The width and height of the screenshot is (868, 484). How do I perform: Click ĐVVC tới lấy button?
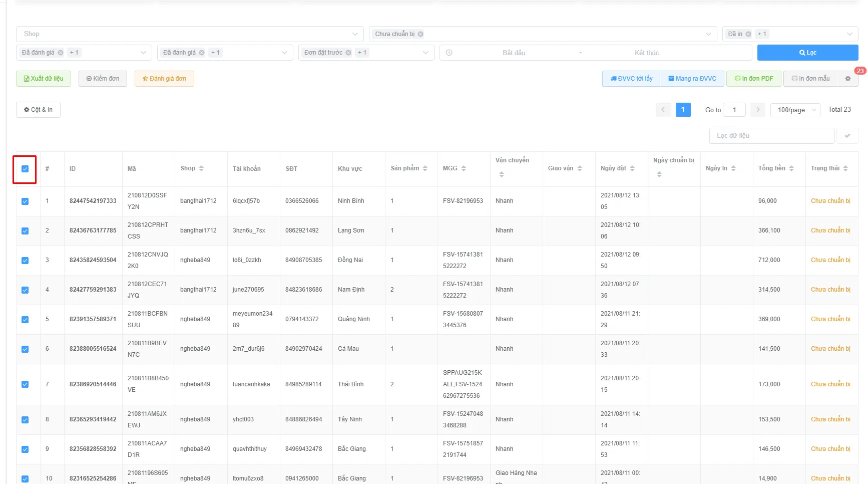coord(631,79)
